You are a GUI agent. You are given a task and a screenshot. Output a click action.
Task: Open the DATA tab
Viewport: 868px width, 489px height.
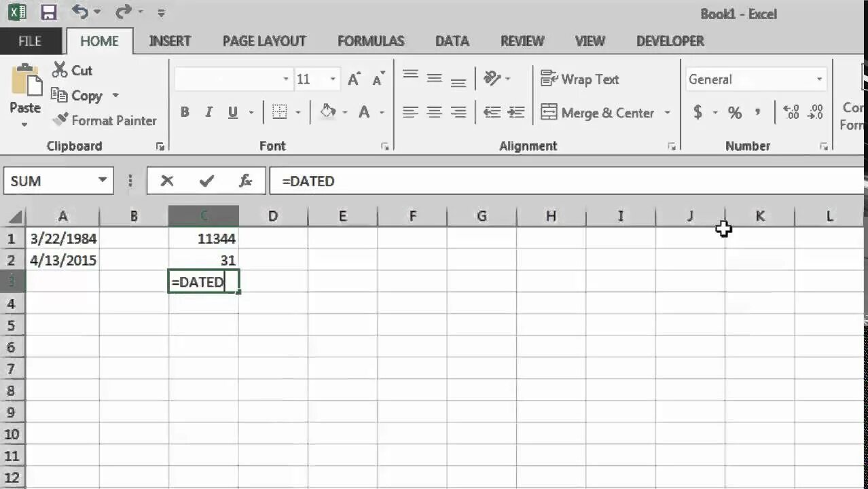[452, 41]
